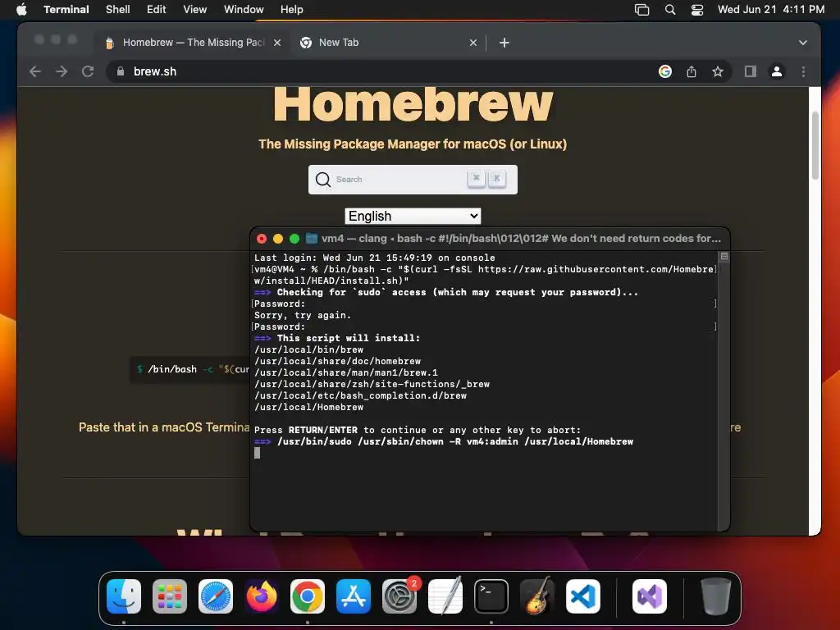Click 'Sorry, try again.' terminal line

tap(302, 315)
